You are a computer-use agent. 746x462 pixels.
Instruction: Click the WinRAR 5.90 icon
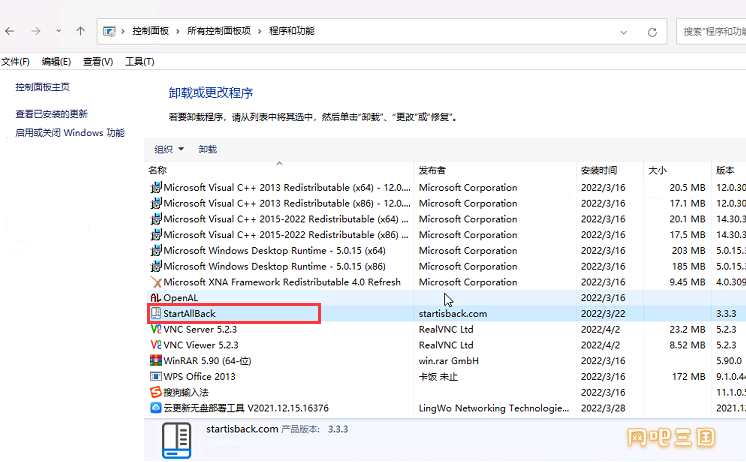[x=156, y=361]
